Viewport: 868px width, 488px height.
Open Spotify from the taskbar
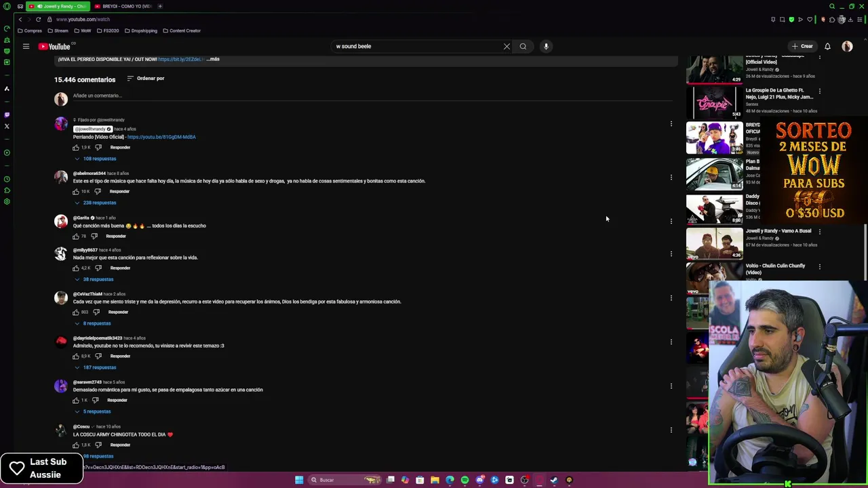[x=465, y=480]
